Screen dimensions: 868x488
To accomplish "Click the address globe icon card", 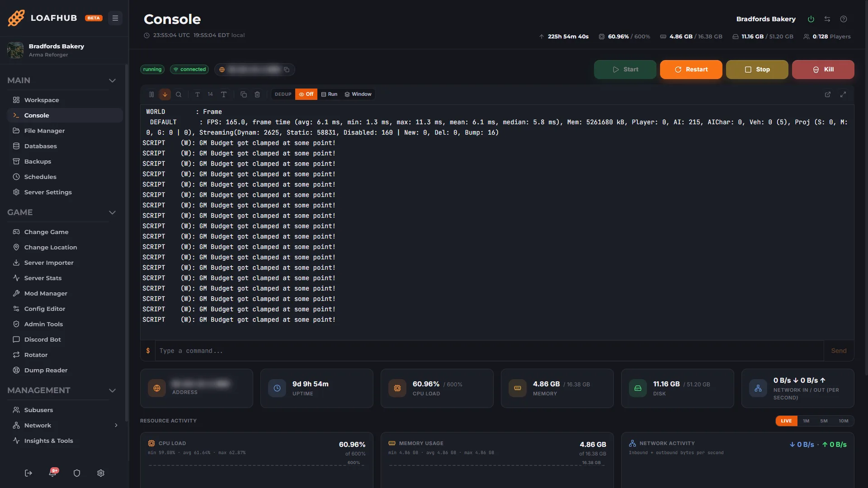I will 157,388.
